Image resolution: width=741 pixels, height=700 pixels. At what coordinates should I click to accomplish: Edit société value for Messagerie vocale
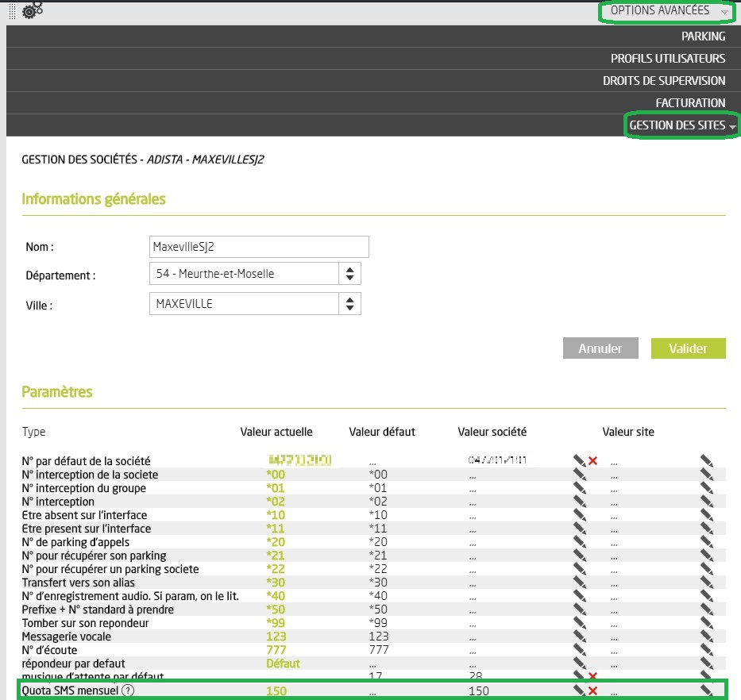579,637
